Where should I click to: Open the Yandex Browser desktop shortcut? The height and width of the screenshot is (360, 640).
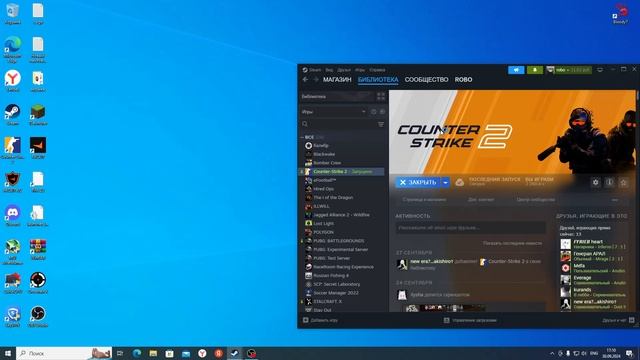click(x=13, y=80)
